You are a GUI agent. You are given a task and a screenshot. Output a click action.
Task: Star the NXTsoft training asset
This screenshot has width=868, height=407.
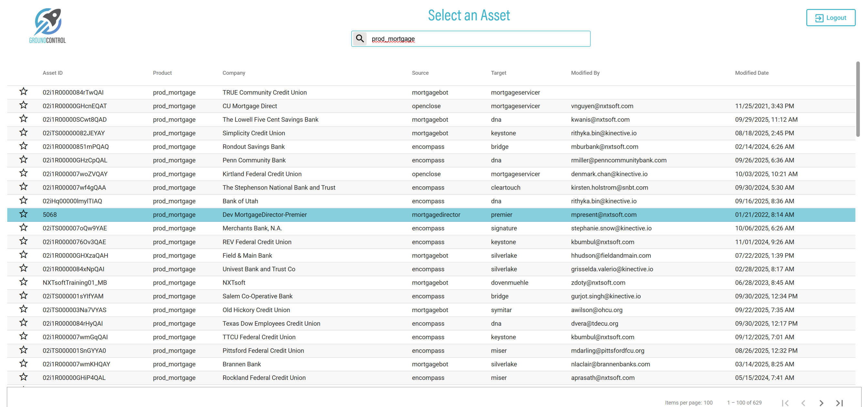tap(23, 282)
